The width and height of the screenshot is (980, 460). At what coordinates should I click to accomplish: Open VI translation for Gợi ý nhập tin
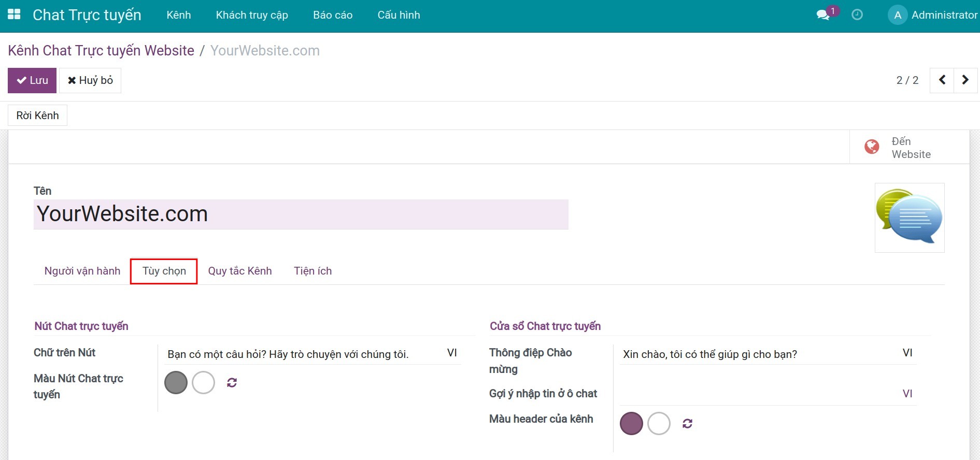pos(907,394)
